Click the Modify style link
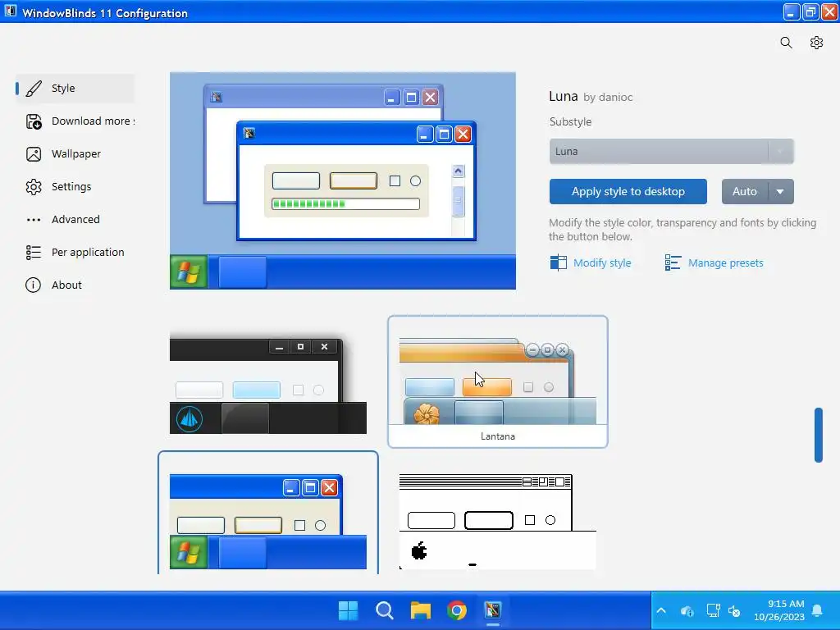Viewport: 840px width, 630px height. [x=602, y=263]
